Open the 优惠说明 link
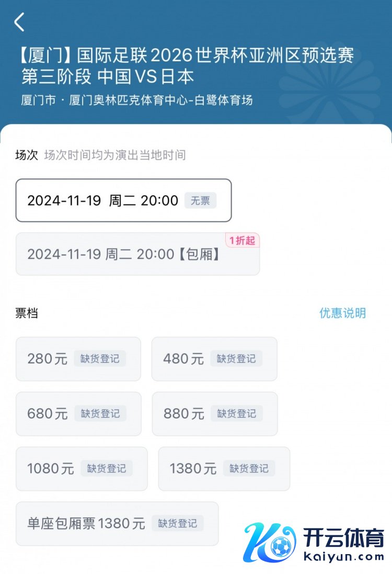This screenshot has height=574, width=392. click(x=342, y=313)
